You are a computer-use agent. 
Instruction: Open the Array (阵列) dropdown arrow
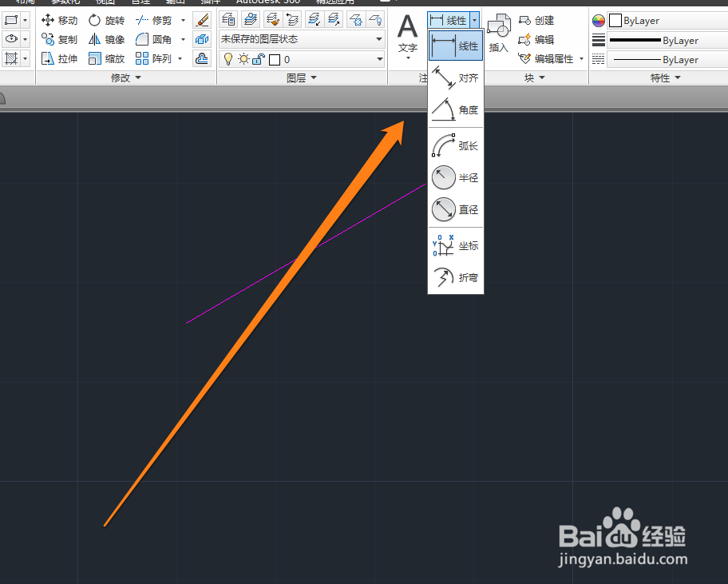tap(180, 58)
